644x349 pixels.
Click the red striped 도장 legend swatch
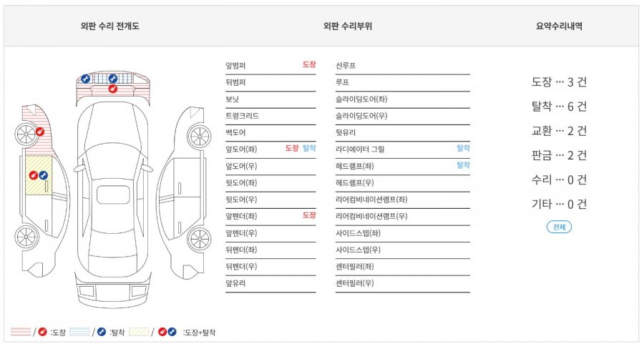point(21,332)
